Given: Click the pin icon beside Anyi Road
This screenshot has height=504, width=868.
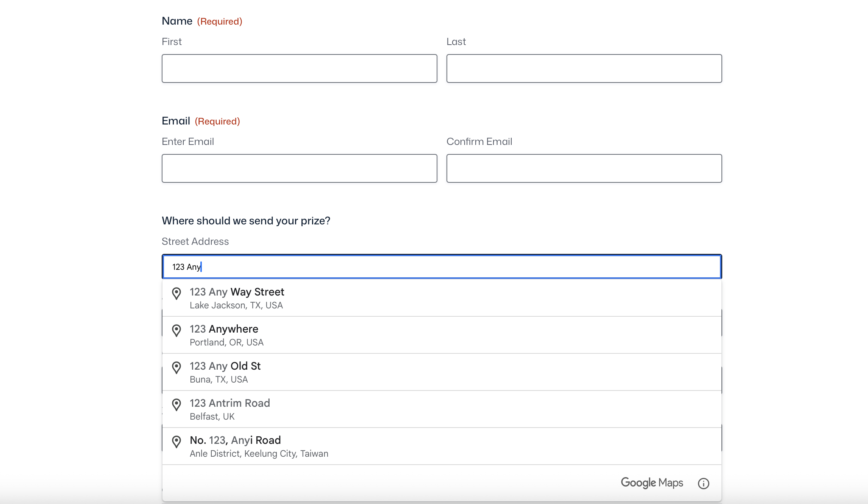Looking at the screenshot, I should click(176, 442).
